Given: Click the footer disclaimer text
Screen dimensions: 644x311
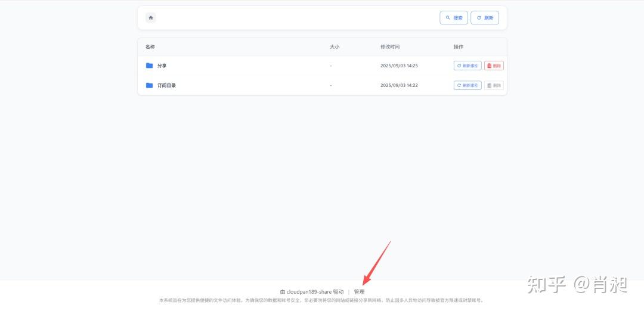Looking at the screenshot, I should coord(321,301).
